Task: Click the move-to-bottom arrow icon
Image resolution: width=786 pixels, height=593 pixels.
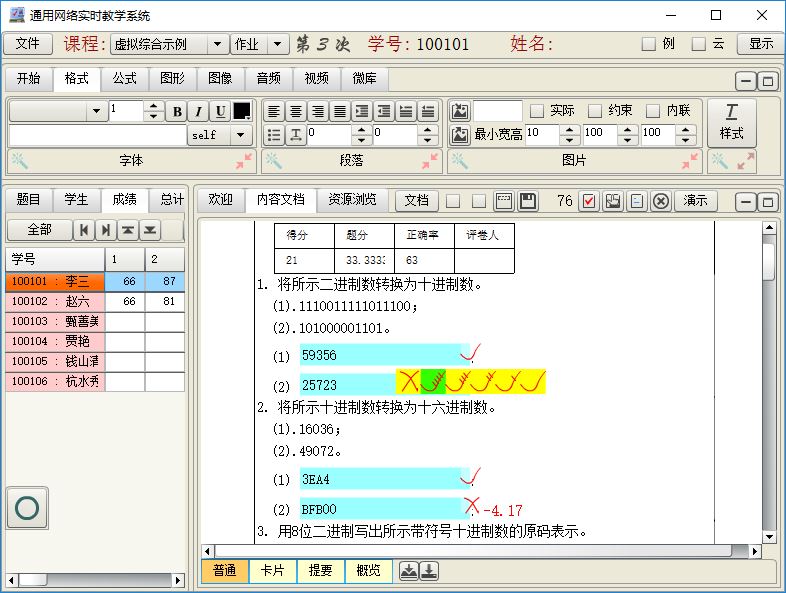Action: (150, 230)
